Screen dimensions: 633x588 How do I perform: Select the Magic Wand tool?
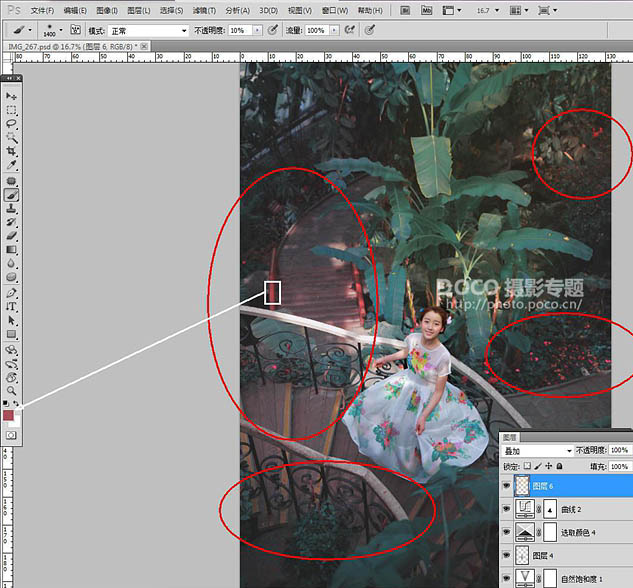(x=11, y=138)
